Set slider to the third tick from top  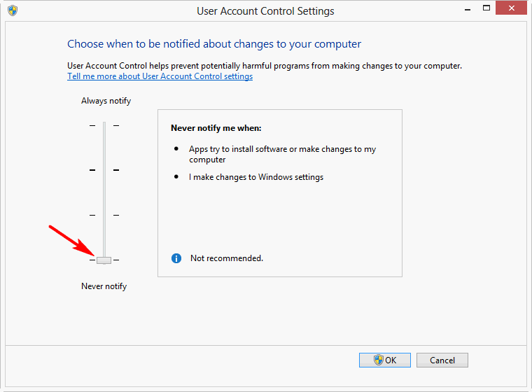pyautogui.click(x=104, y=215)
